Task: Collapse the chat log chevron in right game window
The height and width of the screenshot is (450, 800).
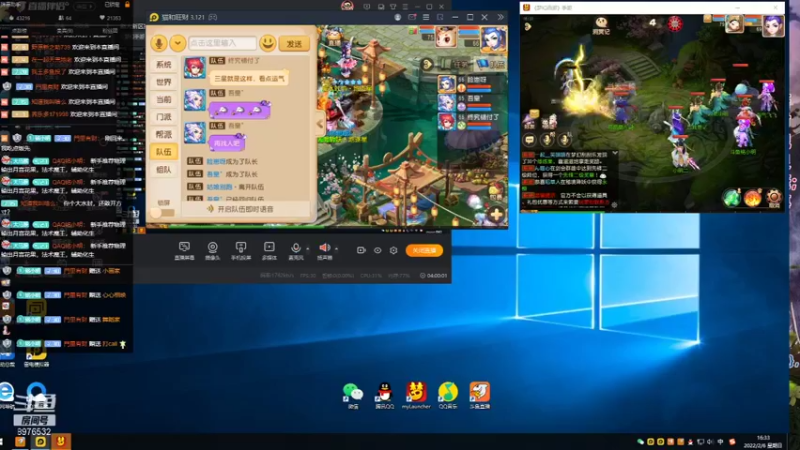Action: pos(615,153)
